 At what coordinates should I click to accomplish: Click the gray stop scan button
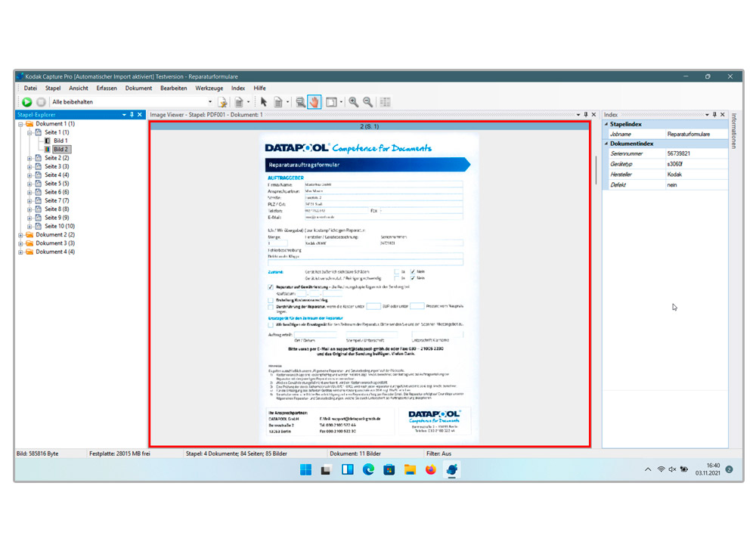pos(41,102)
